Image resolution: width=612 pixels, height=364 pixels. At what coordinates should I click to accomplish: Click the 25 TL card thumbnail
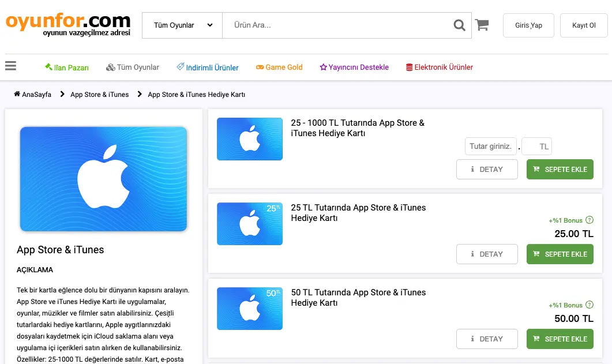click(250, 224)
